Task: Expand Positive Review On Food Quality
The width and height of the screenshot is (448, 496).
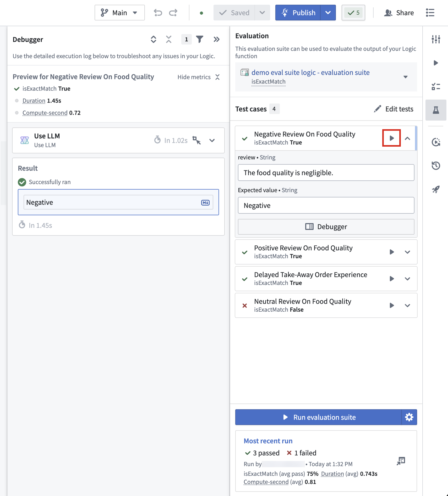Action: click(x=407, y=252)
